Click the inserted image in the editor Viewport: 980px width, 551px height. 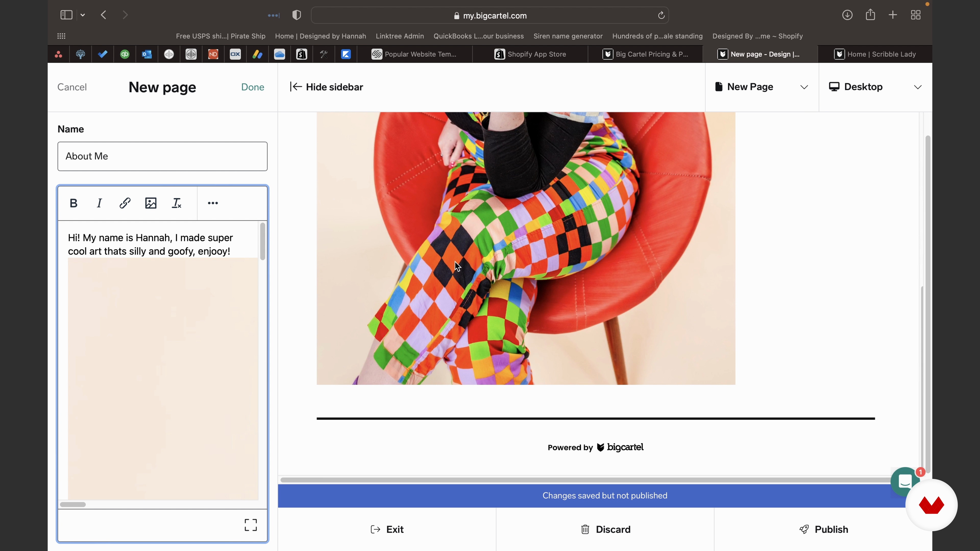(x=163, y=378)
